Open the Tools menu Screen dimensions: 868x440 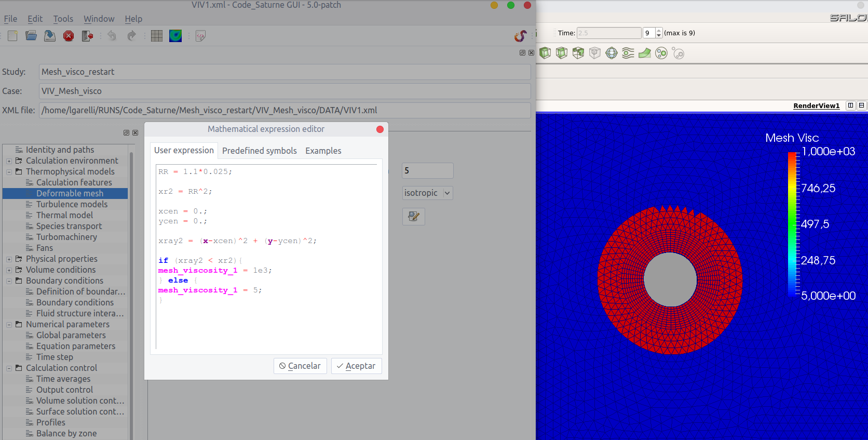63,19
